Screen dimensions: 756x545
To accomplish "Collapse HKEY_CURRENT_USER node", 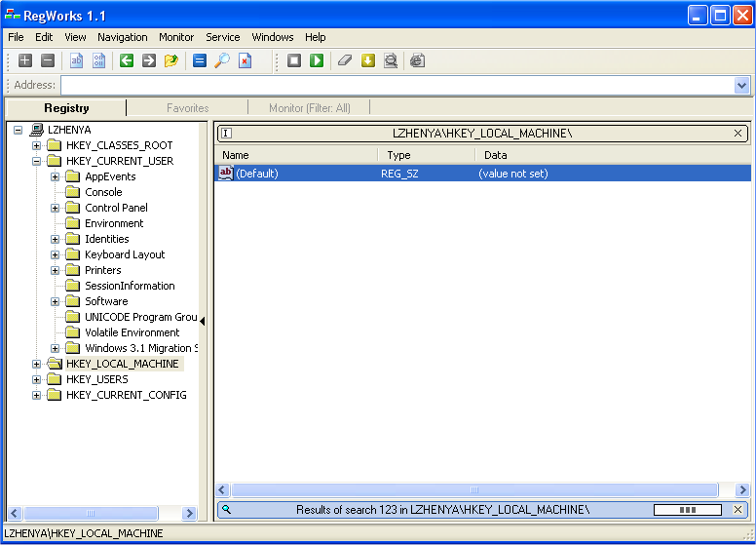I will 36,161.
